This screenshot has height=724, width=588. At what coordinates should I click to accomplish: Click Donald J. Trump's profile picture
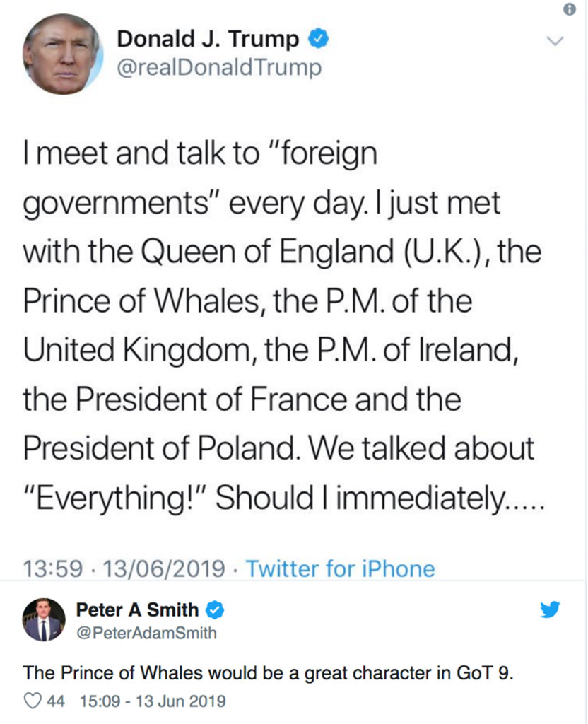pyautogui.click(x=63, y=53)
